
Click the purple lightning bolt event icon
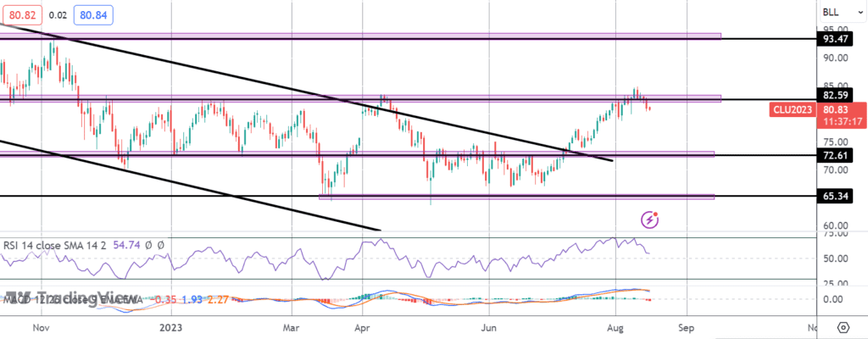[x=650, y=220]
